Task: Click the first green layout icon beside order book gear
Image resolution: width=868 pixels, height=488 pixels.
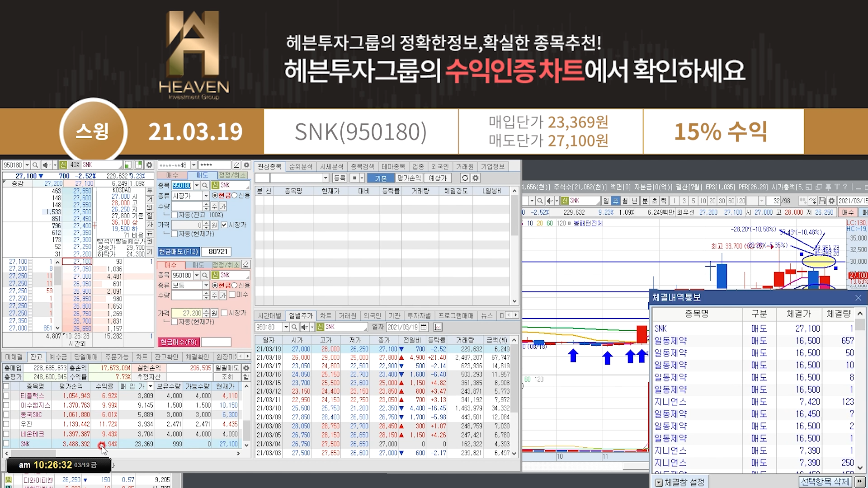Action: 128,165
